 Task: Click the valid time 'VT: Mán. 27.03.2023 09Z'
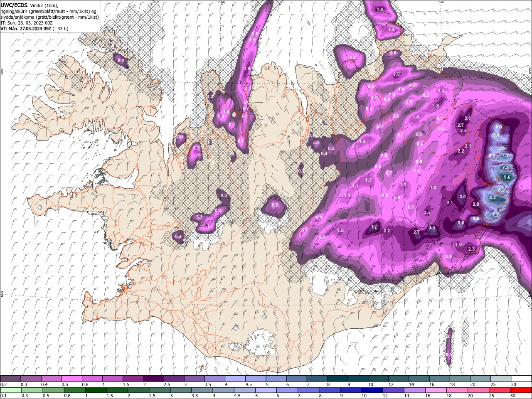pos(26,29)
